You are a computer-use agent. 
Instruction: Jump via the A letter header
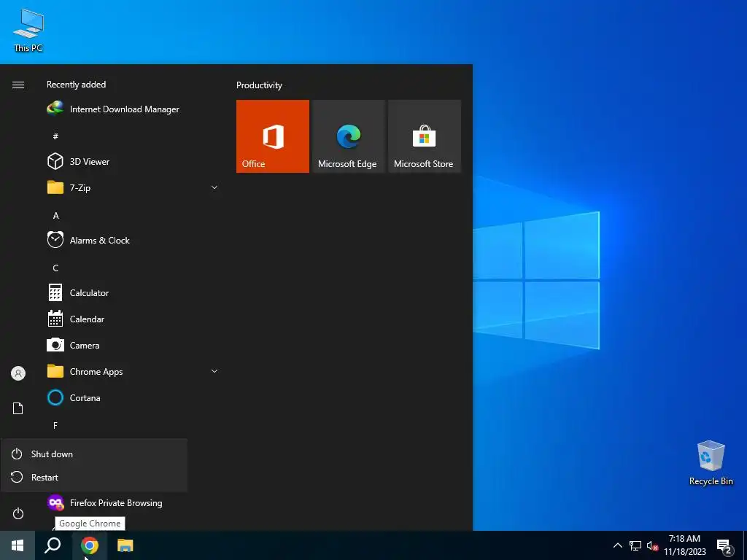tap(55, 216)
